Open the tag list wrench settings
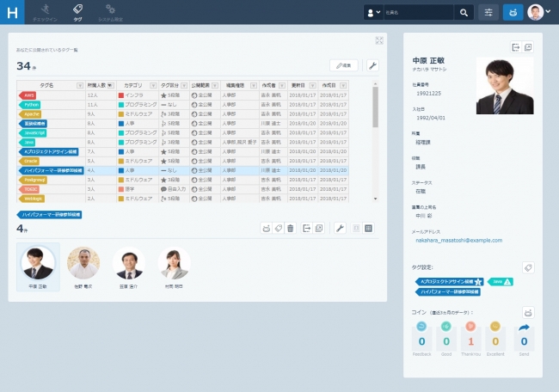Screen dimensions: 559x392 [372, 65]
